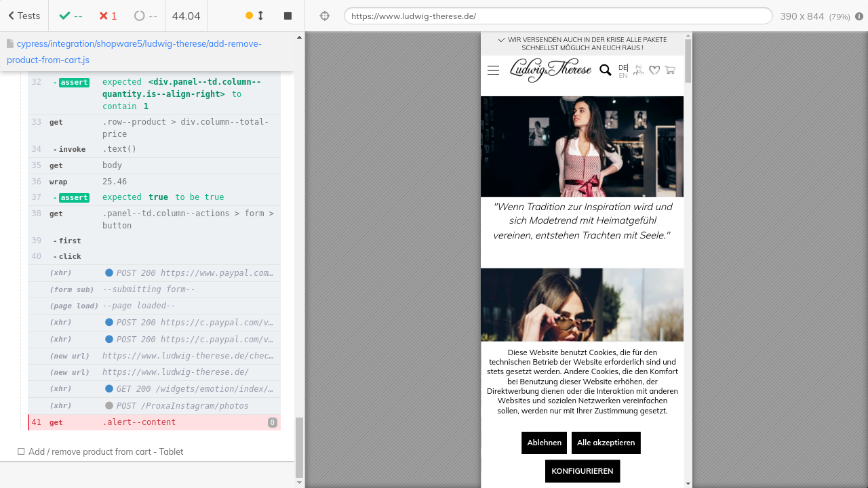Open cookie settings via KONFIGURIEREN

(x=582, y=471)
